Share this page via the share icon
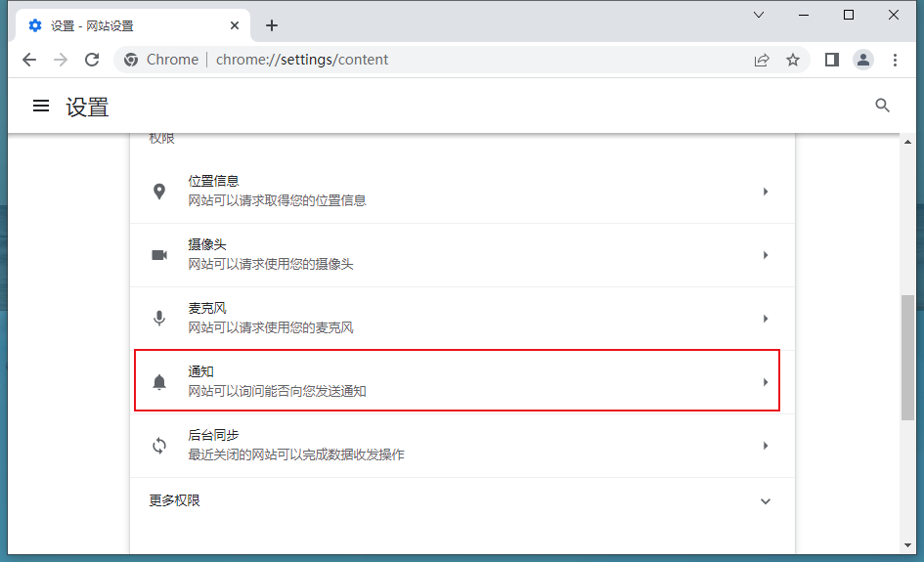 (762, 60)
